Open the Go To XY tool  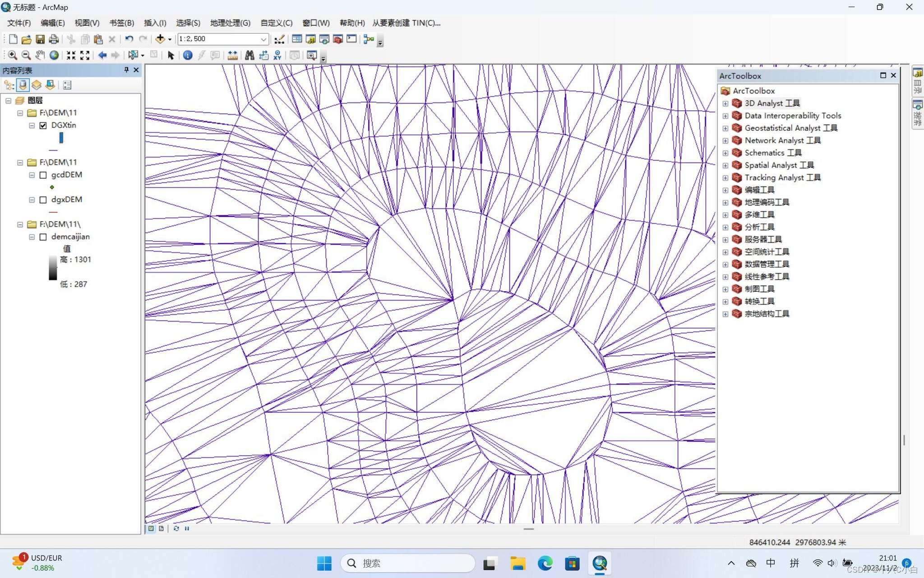277,55
